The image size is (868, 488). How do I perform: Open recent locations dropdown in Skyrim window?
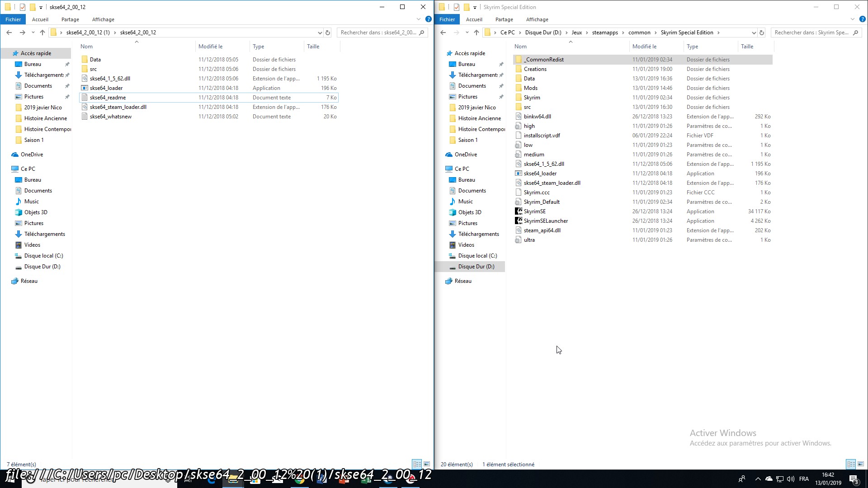[x=467, y=33]
